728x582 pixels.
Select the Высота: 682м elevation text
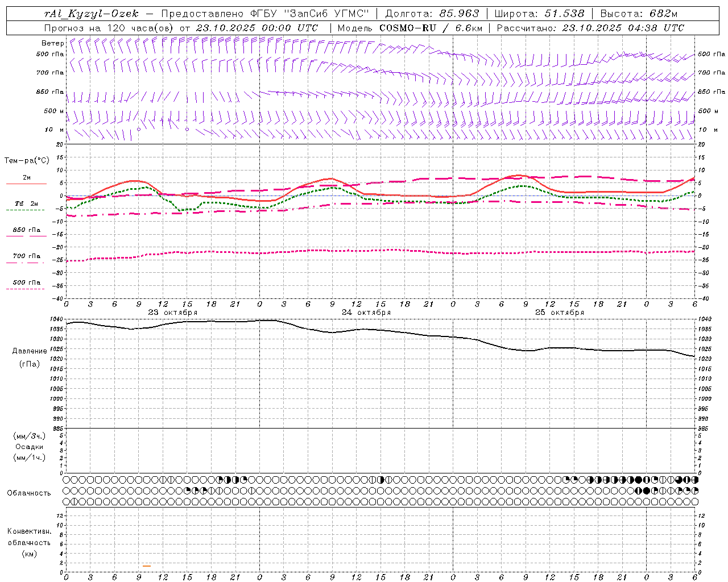pyautogui.click(x=639, y=14)
